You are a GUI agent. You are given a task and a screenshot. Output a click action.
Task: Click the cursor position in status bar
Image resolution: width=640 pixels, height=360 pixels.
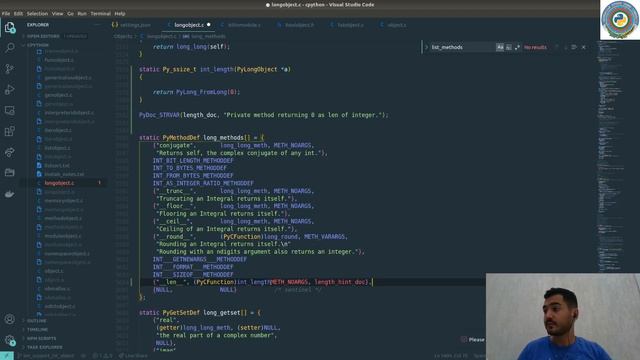pos(451,356)
